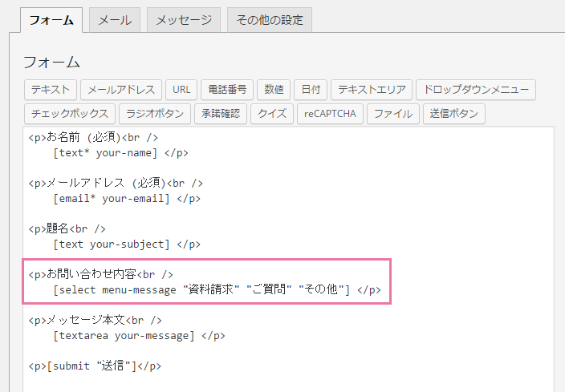Click the empty area below the submit line
565x392 pixels.
[288, 383]
